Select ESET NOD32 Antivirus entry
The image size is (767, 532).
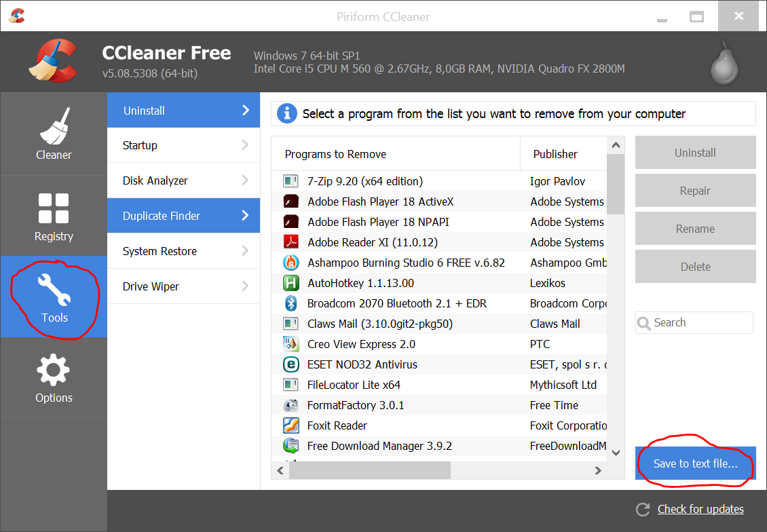439,364
